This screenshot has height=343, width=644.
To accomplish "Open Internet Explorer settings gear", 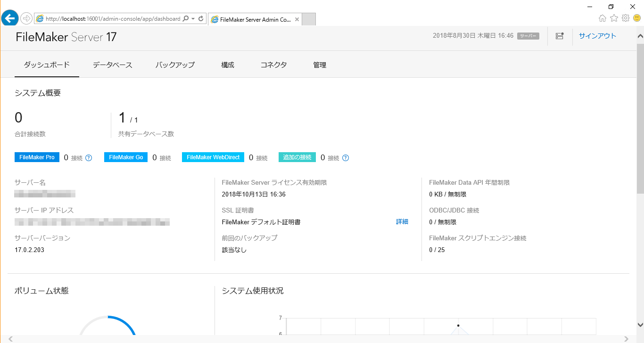I will point(626,18).
